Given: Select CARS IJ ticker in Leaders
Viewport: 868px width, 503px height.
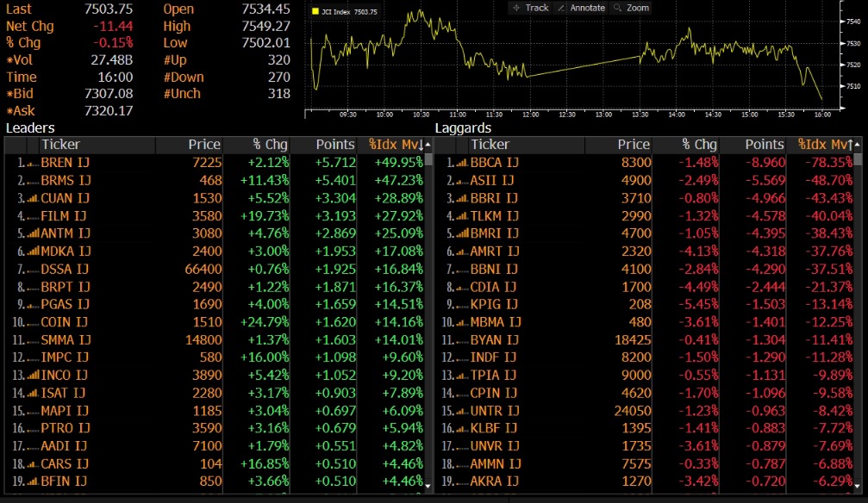Looking at the screenshot, I should tap(64, 464).
